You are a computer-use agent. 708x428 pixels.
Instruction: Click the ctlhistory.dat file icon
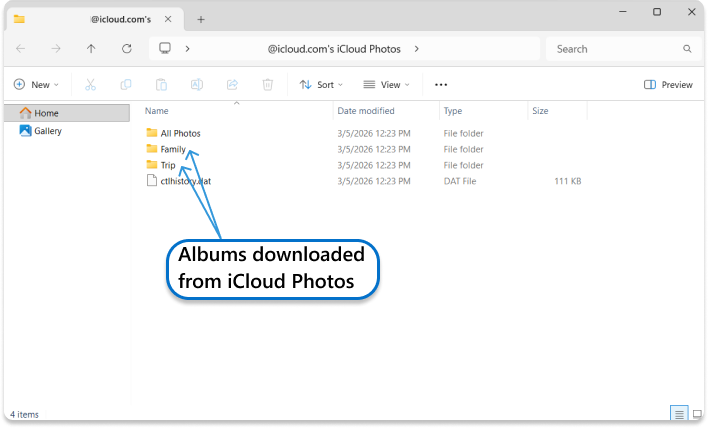click(152, 181)
